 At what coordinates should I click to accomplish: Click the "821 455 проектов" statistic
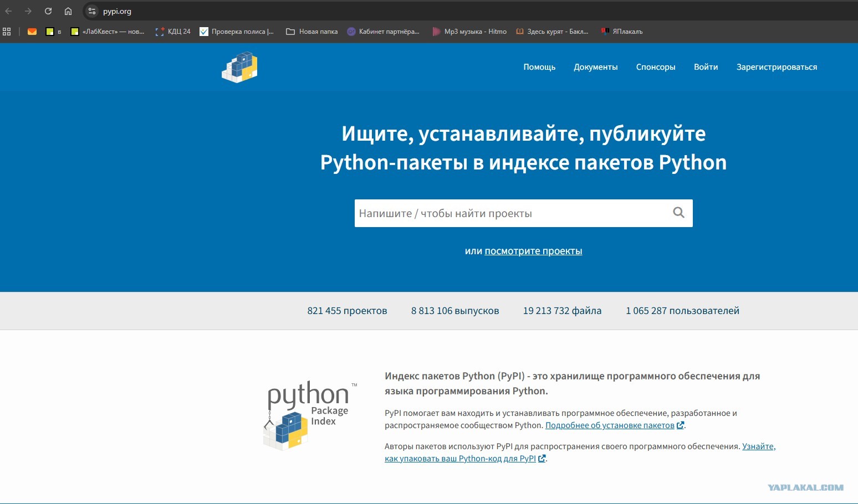coord(347,311)
